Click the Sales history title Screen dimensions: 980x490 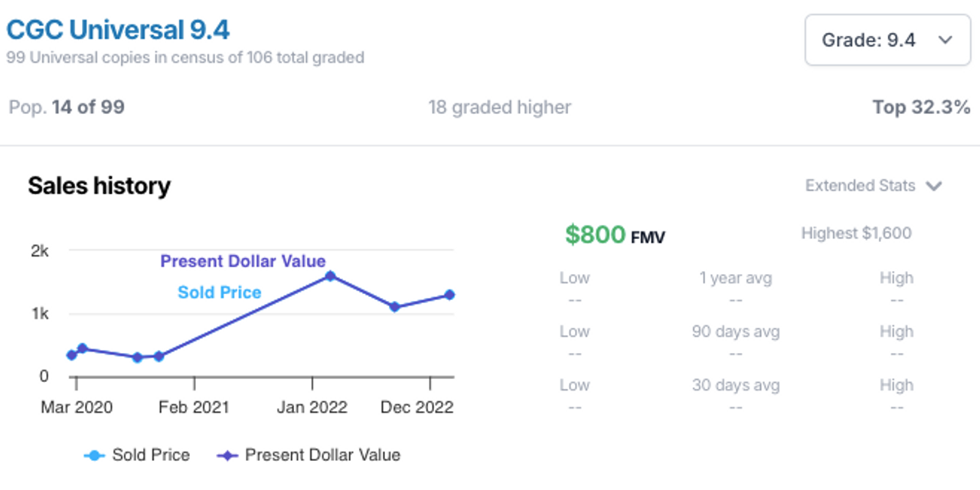[99, 186]
